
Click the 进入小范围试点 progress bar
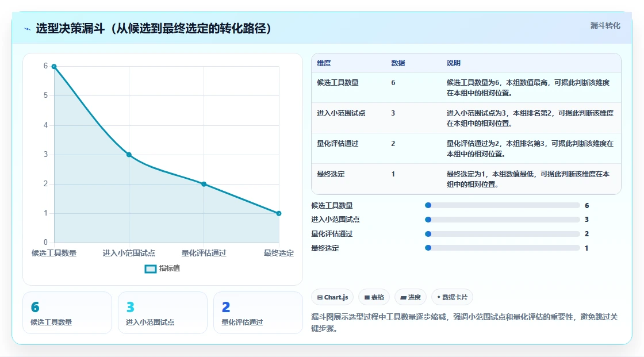[503, 220]
